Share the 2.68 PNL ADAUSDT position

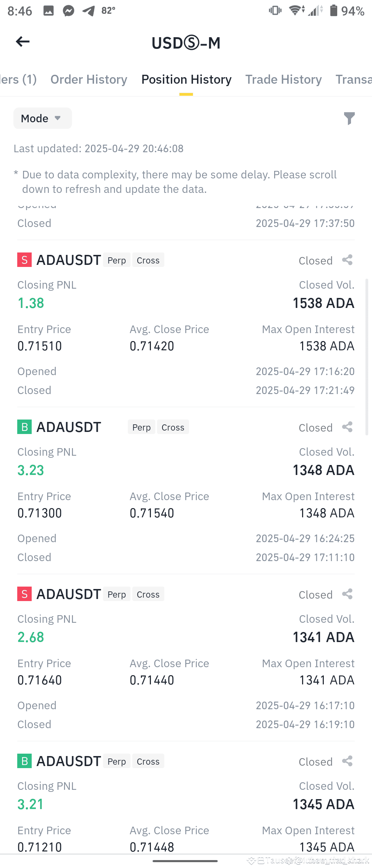[x=347, y=594]
